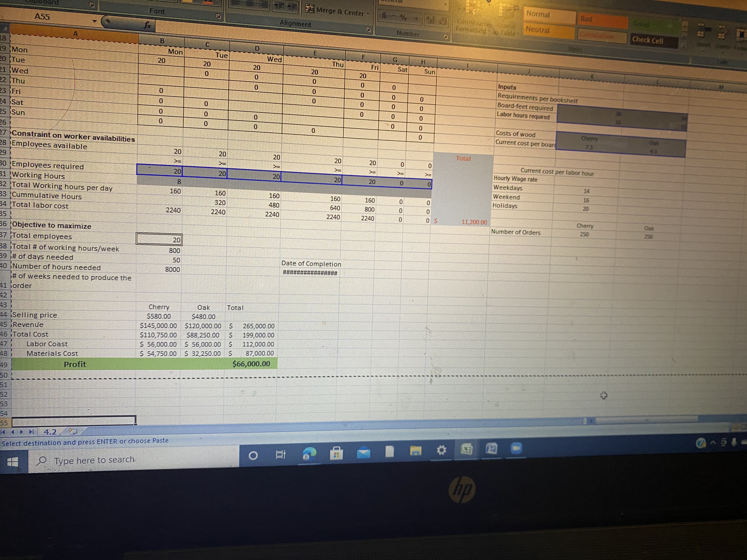Viewport: 747px width, 560px height.
Task: Open the Alignment dialog launcher icon
Action: 369,30
